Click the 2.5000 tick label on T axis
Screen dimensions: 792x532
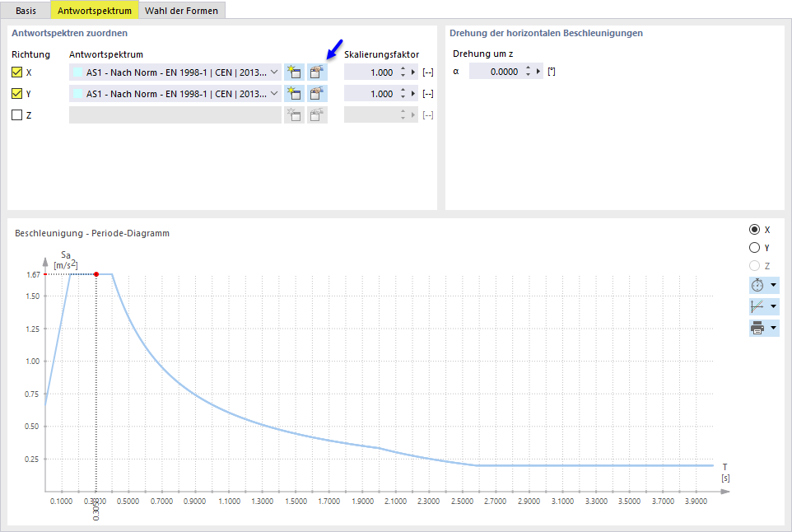click(462, 502)
